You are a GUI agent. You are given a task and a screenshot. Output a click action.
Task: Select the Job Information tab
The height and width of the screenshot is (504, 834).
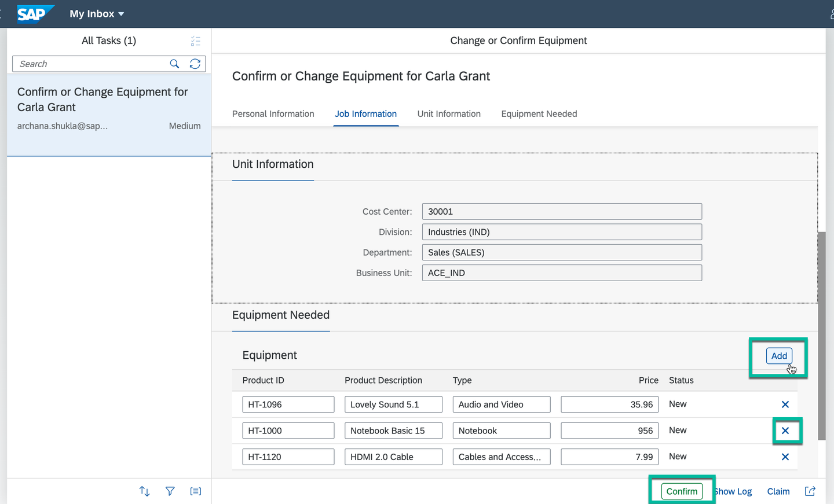[x=366, y=114]
